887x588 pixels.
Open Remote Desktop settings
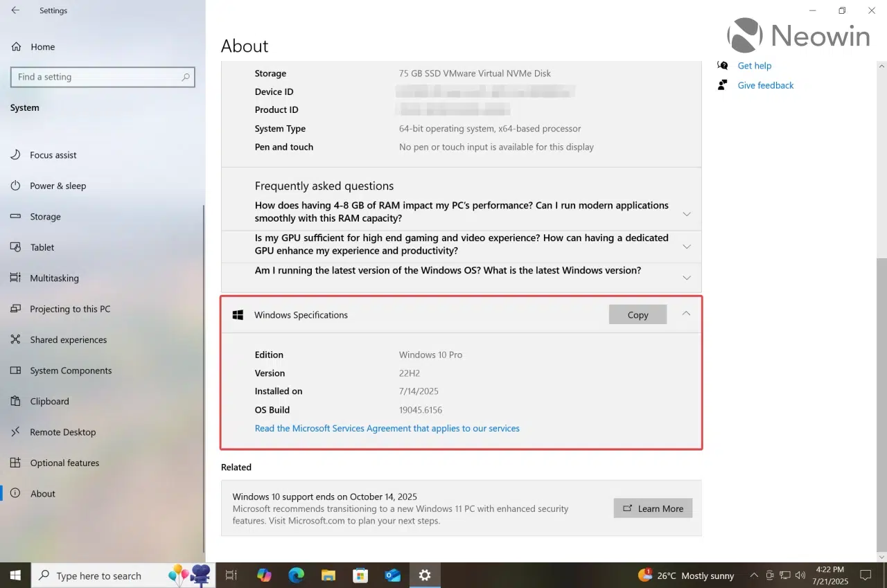pos(63,431)
